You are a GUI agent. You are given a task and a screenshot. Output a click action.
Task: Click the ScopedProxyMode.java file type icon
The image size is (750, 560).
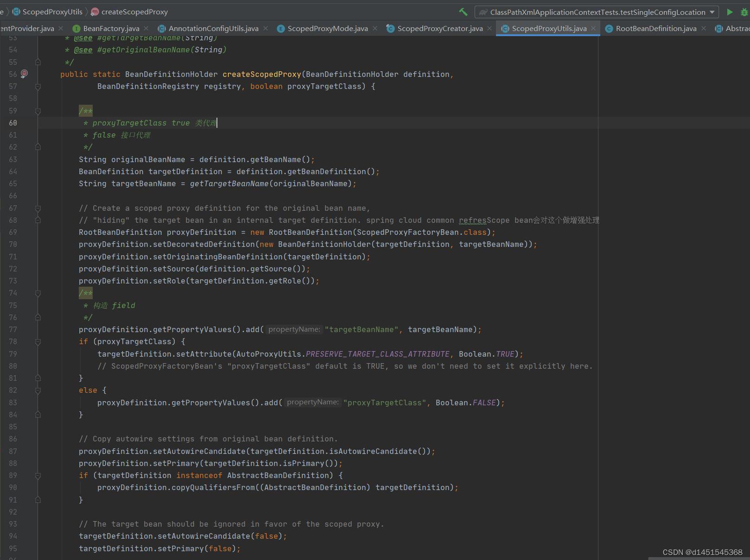click(281, 29)
